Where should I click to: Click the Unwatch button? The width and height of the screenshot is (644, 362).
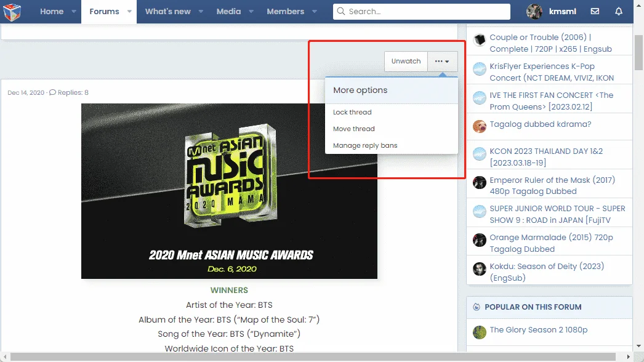(x=406, y=61)
